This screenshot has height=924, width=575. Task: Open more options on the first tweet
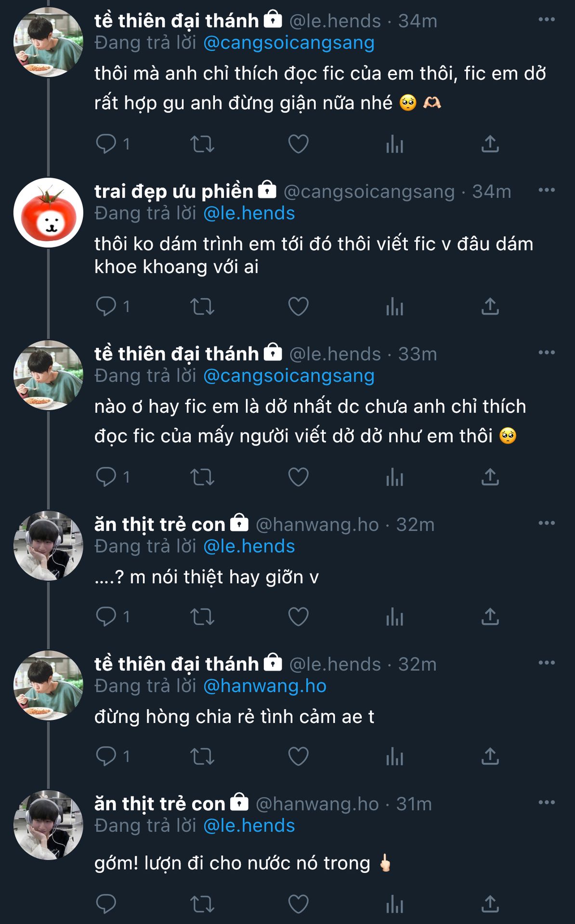tap(547, 20)
